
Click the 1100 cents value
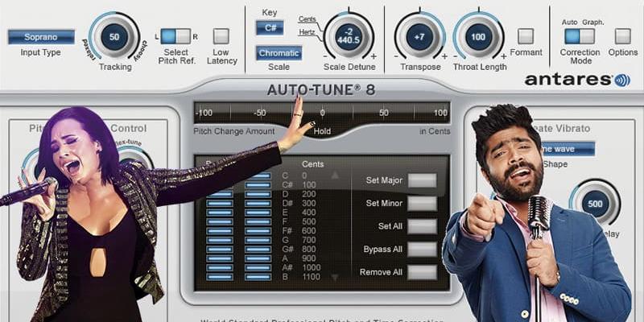click(311, 277)
